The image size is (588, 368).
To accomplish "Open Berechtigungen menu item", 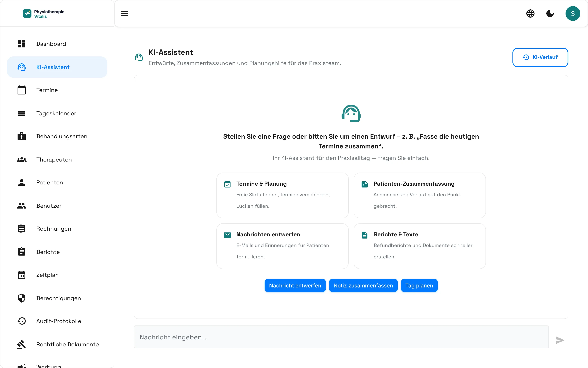I will [x=57, y=298].
